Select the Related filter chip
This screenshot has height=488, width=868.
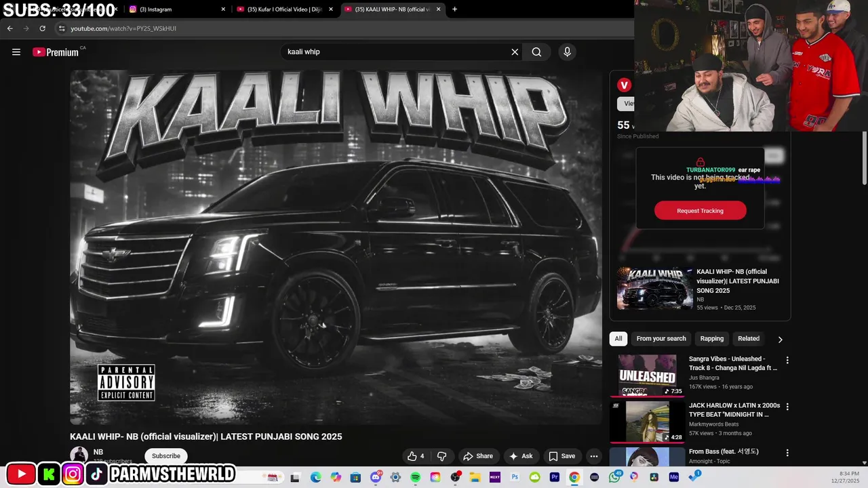tap(749, 339)
